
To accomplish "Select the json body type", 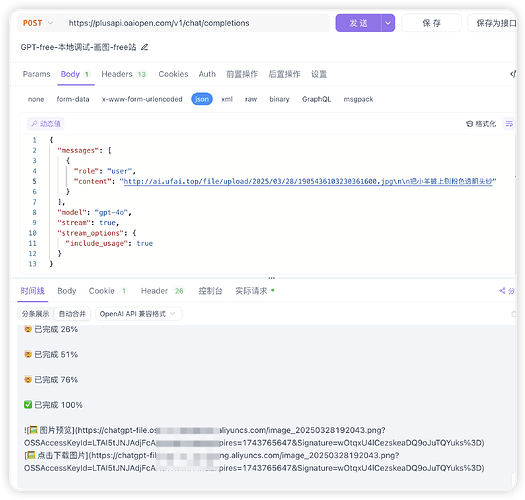I will (x=202, y=99).
